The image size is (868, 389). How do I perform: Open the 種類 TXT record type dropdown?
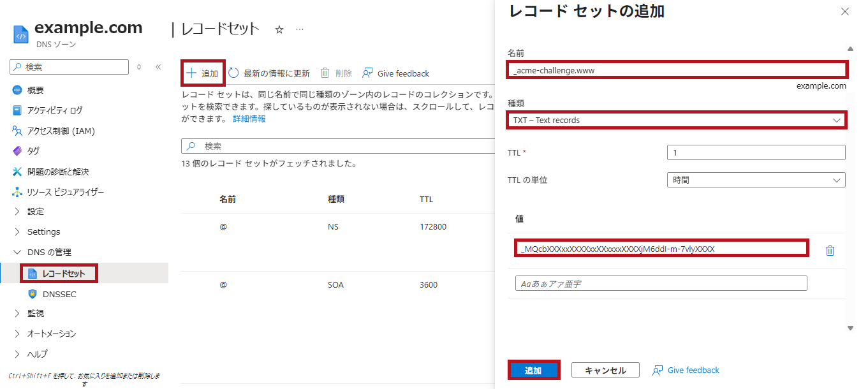click(x=677, y=120)
